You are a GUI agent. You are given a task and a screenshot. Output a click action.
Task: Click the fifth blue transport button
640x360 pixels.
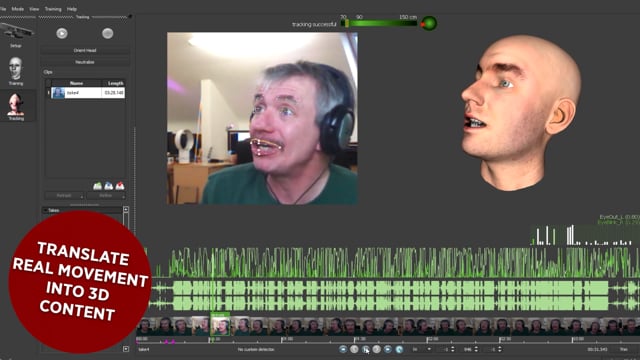pos(388,349)
